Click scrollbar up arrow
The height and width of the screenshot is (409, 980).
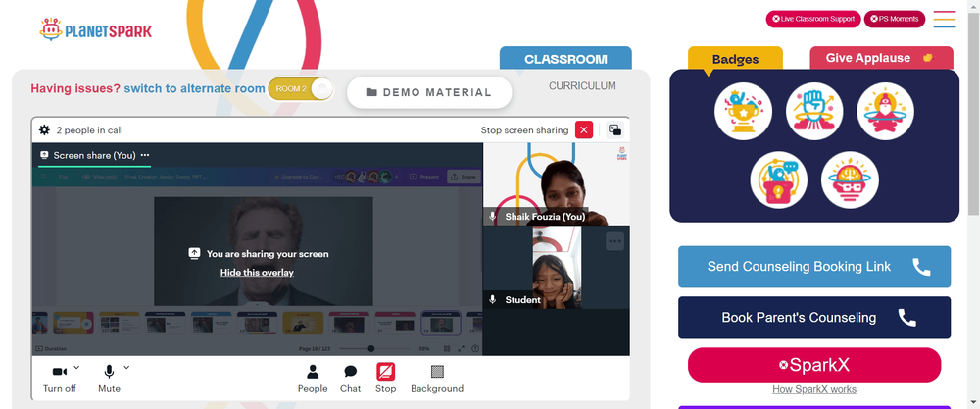(974, 5)
